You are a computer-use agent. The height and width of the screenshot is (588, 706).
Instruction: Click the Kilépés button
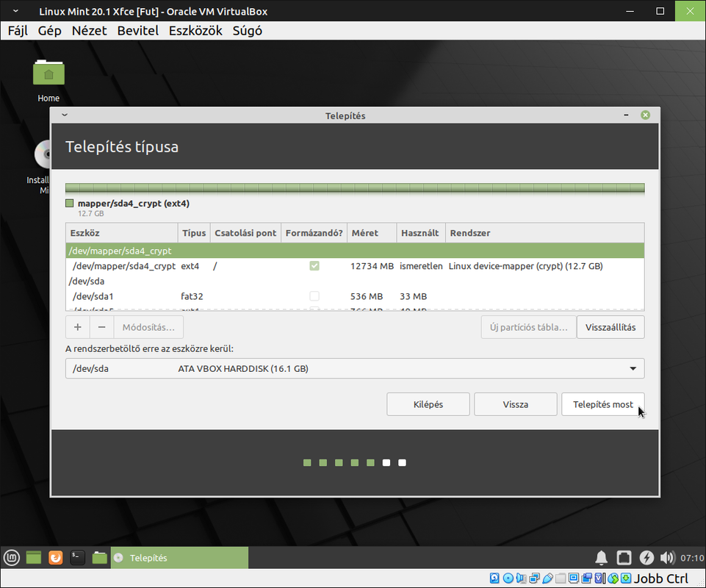coord(428,404)
